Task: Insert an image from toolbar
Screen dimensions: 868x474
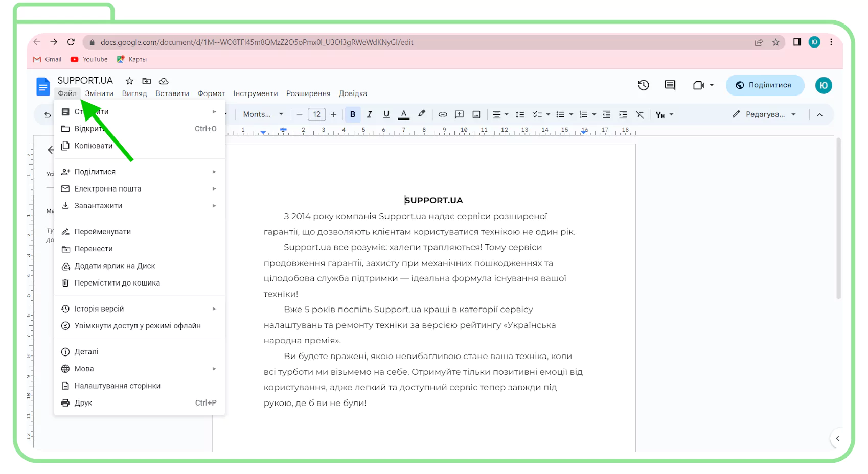Action: tap(476, 114)
